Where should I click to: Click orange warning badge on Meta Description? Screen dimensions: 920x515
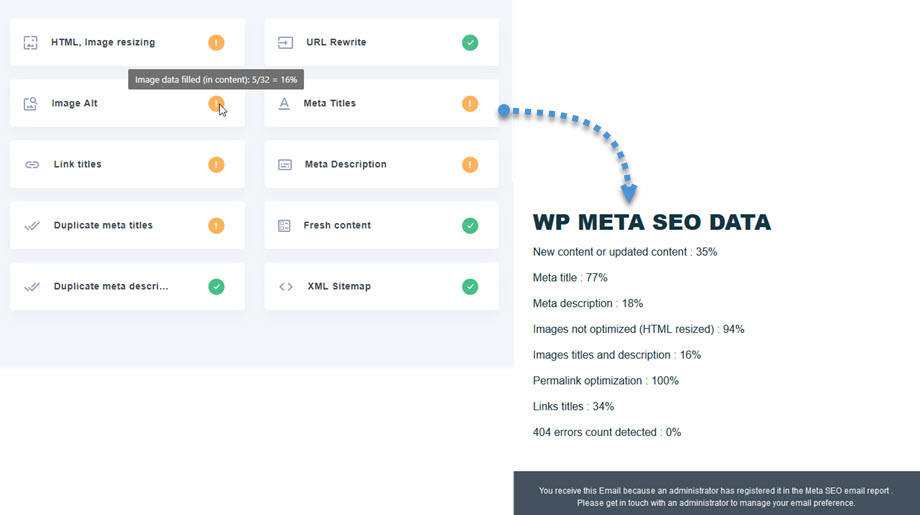(x=470, y=165)
